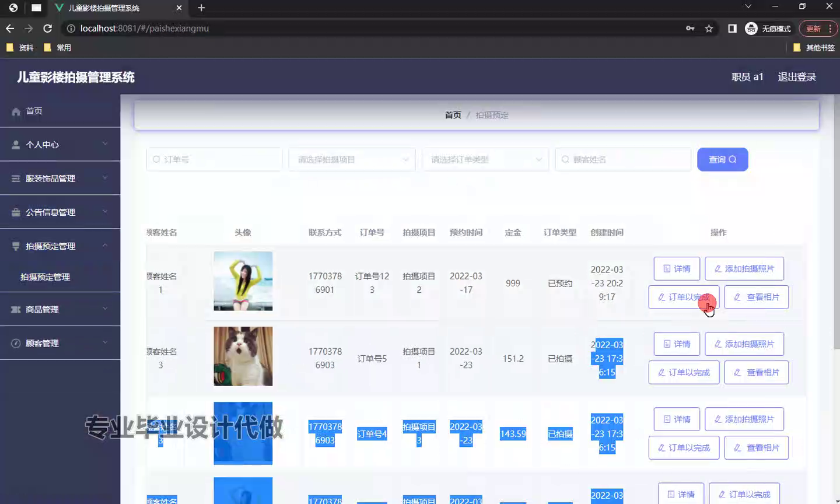The height and width of the screenshot is (504, 840).
Task: Close the 儿童影楼拍摄管理系统 tab
Action: coord(179,8)
